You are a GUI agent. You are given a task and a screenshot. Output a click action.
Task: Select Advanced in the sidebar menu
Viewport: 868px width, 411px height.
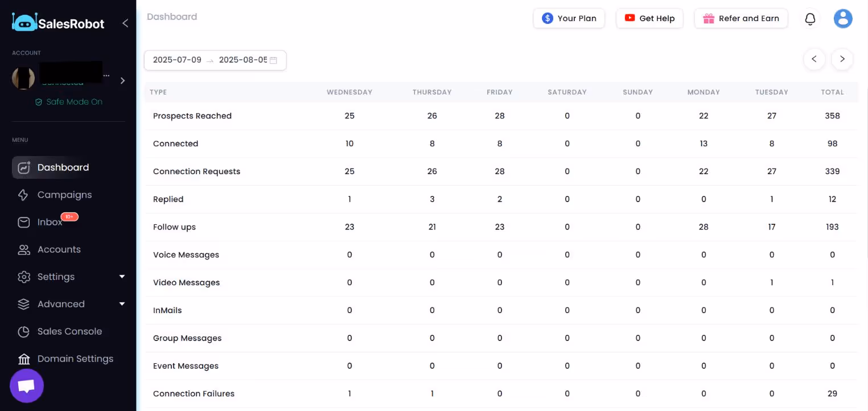tap(61, 304)
